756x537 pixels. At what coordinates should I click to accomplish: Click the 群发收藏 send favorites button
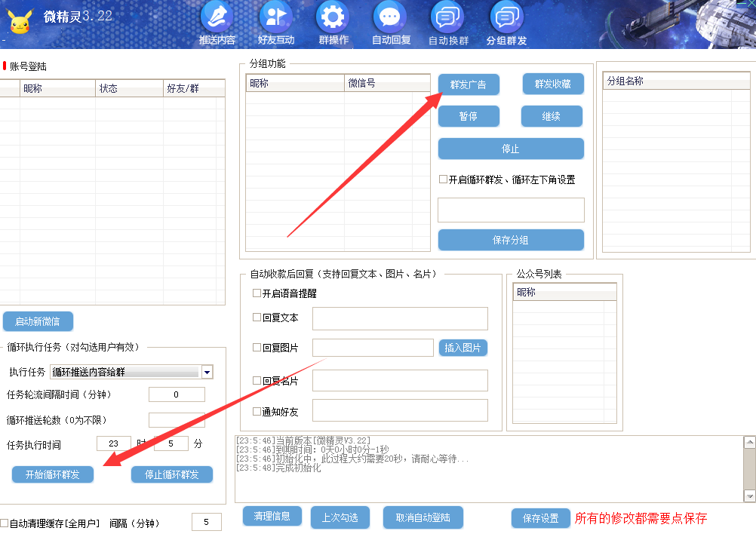552,84
